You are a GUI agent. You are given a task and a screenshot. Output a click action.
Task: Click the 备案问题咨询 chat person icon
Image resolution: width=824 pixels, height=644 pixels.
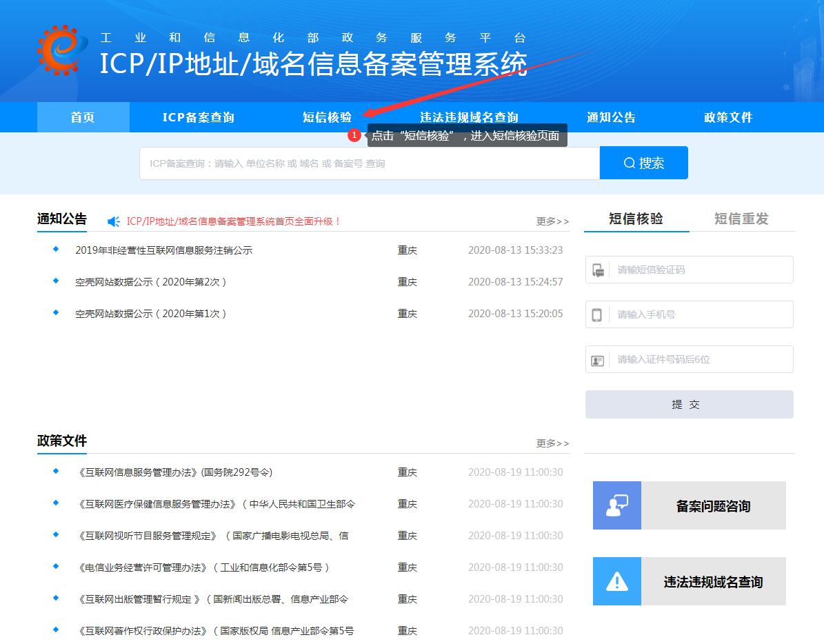616,505
